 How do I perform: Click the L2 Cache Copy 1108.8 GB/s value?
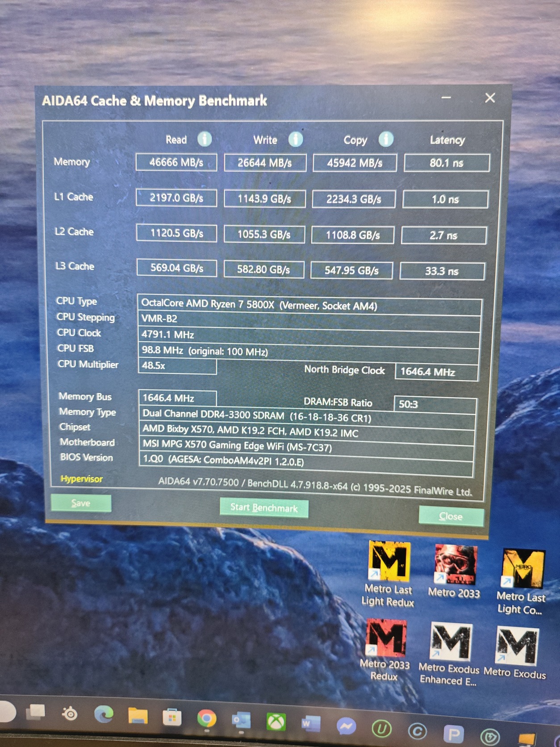[x=353, y=235]
